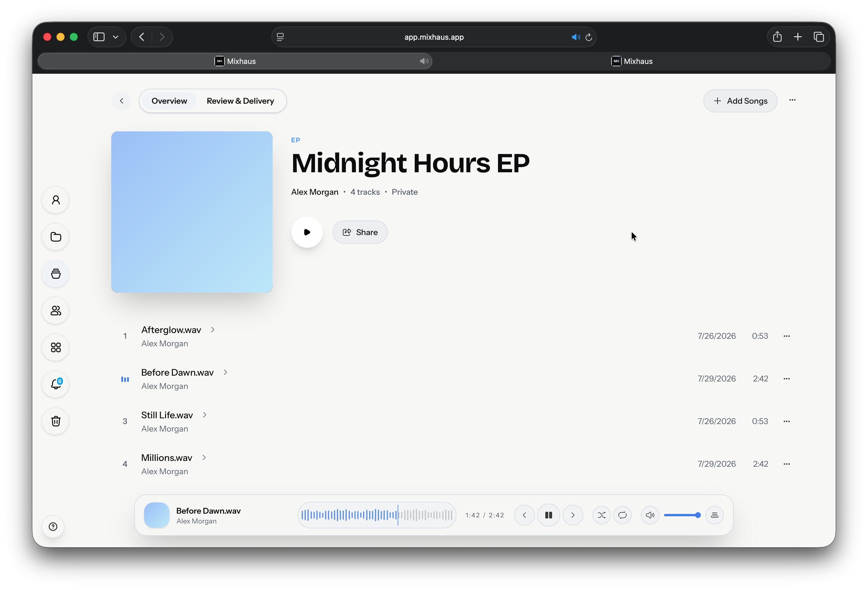This screenshot has height=590, width=868.
Task: Click the 7/29/2026 date on Millions.wav
Action: pos(716,464)
